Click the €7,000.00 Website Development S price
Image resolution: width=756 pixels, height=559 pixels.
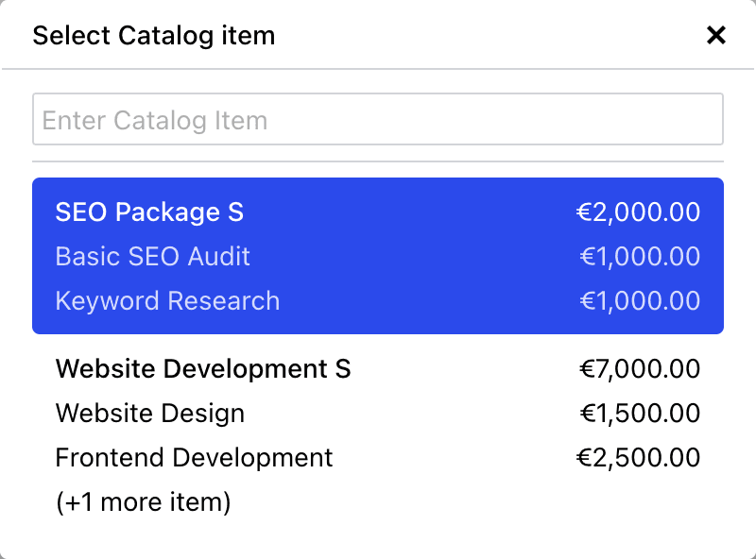click(640, 369)
